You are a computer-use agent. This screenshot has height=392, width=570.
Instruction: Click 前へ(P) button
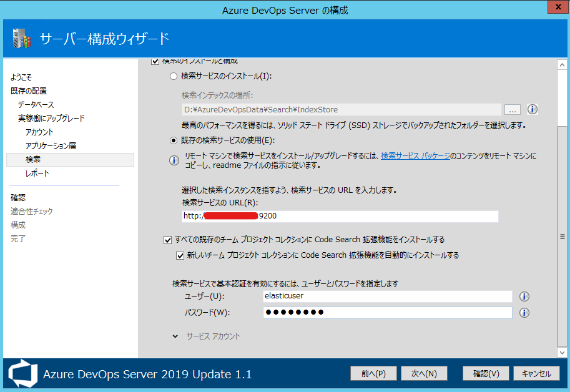tap(373, 373)
